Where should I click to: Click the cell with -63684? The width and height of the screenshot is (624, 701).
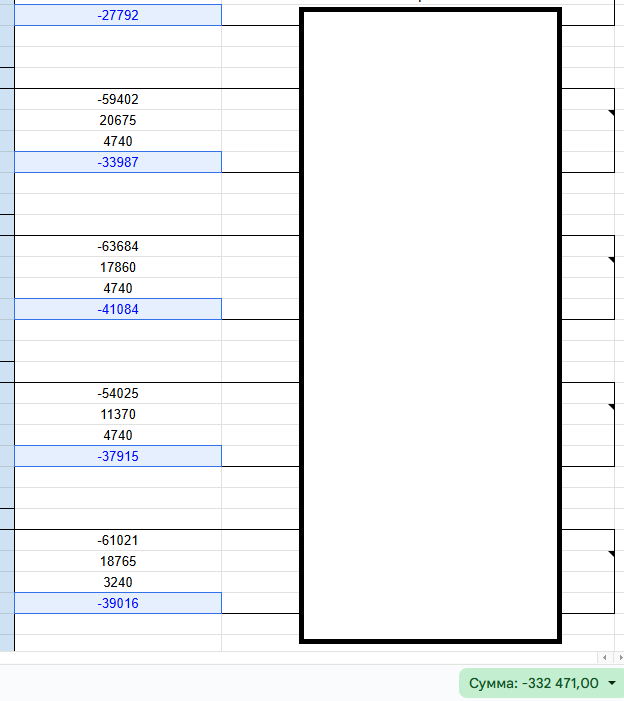tap(118, 246)
